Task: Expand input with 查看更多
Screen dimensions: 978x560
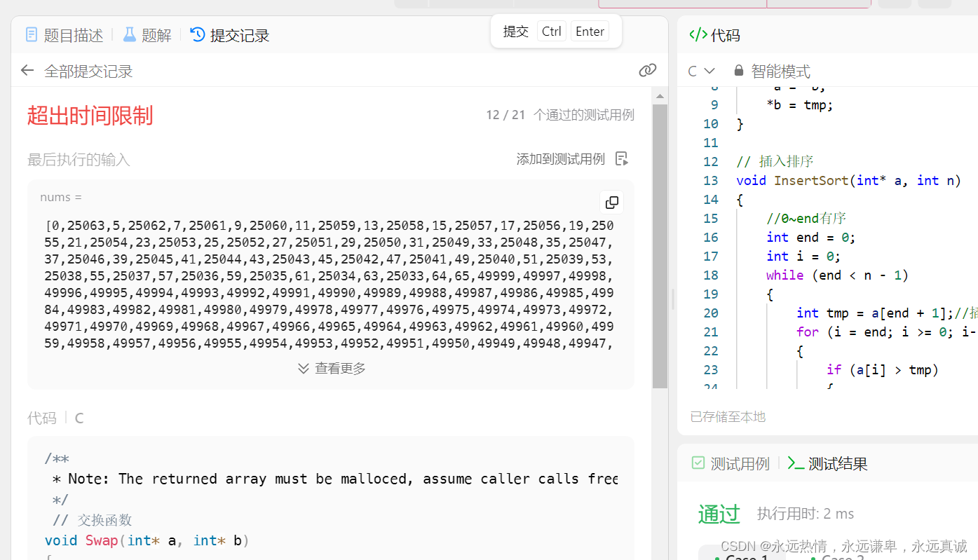Action: click(332, 368)
